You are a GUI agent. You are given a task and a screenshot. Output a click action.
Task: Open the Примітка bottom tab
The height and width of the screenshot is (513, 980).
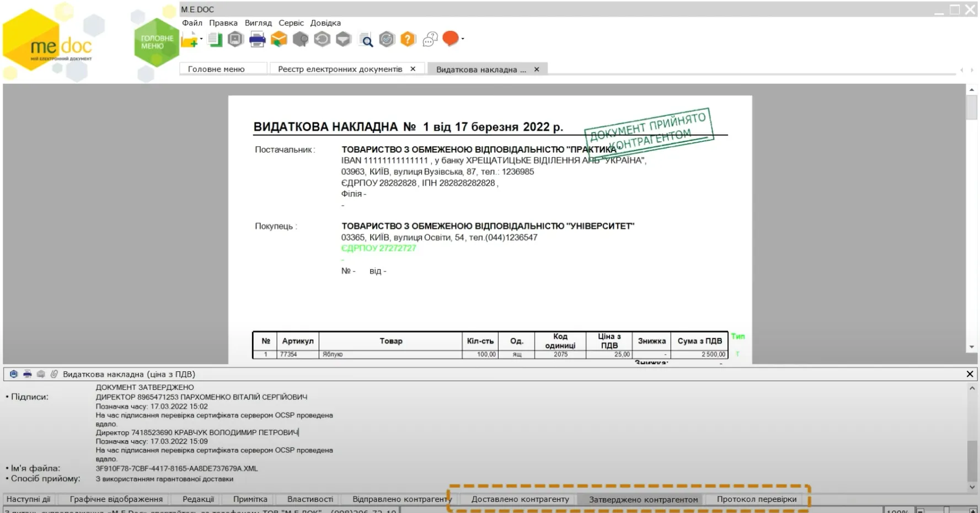250,499
